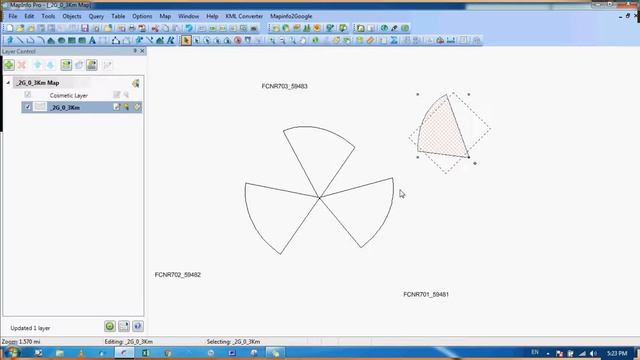Open the File menu
The width and height of the screenshot is (640, 360).
[13, 16]
